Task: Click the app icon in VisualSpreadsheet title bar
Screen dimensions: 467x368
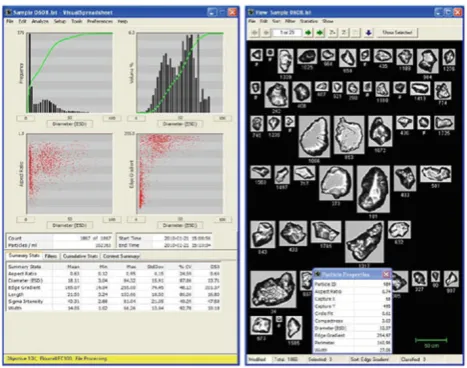Action: (x=8, y=13)
